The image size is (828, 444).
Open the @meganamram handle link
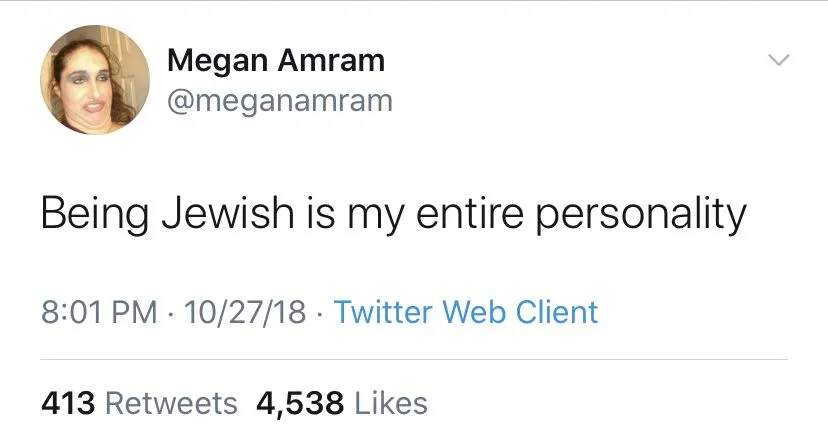pyautogui.click(x=279, y=101)
